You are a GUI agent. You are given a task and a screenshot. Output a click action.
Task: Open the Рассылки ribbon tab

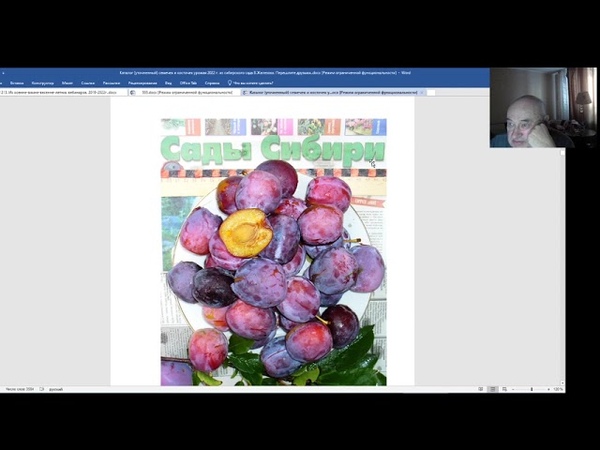click(111, 83)
